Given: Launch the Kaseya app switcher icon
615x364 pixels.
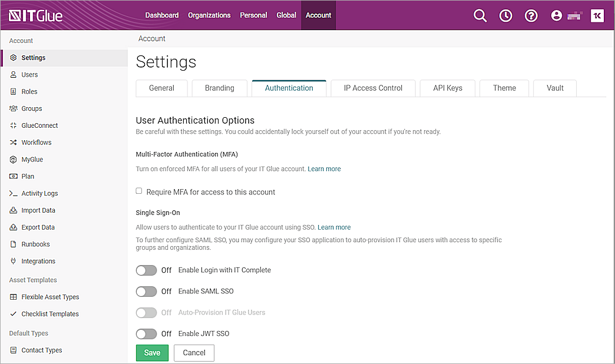Looking at the screenshot, I should pos(597,15).
